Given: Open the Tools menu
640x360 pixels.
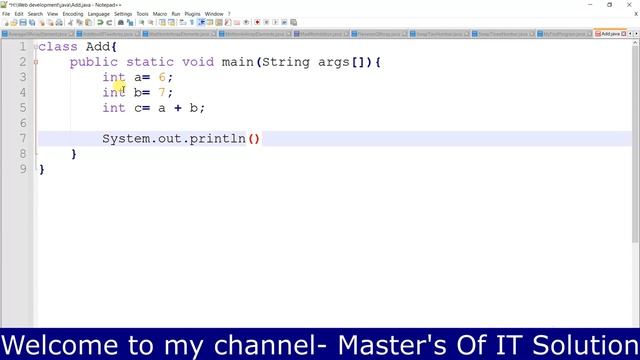Looking at the screenshot, I should 142,14.
